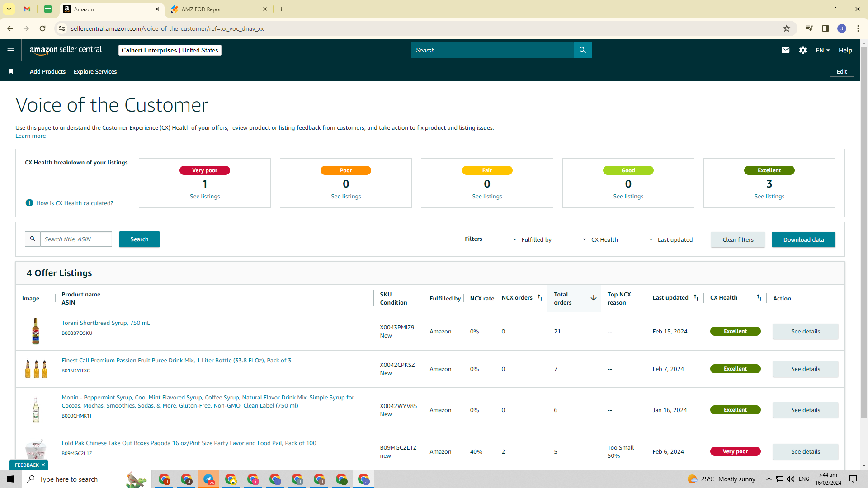Open the Gmail pinned tab
The height and width of the screenshot is (488, 868).
[27, 9]
